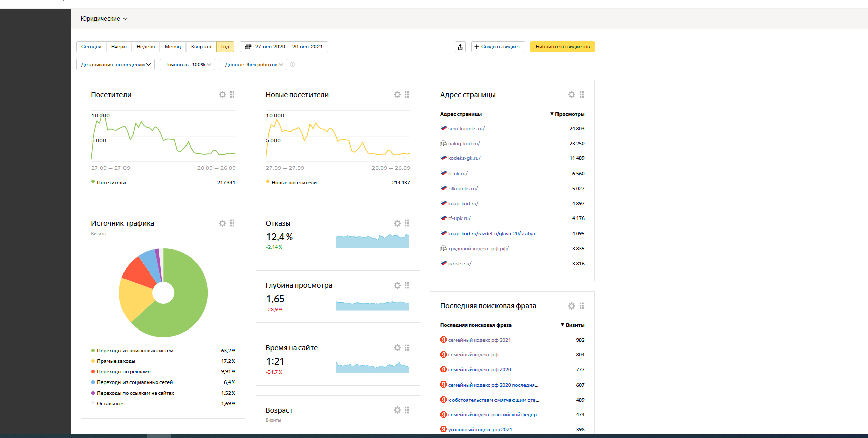The image size is (868, 438).
Task: Sort table by Просмотры column header
Action: click(x=569, y=114)
